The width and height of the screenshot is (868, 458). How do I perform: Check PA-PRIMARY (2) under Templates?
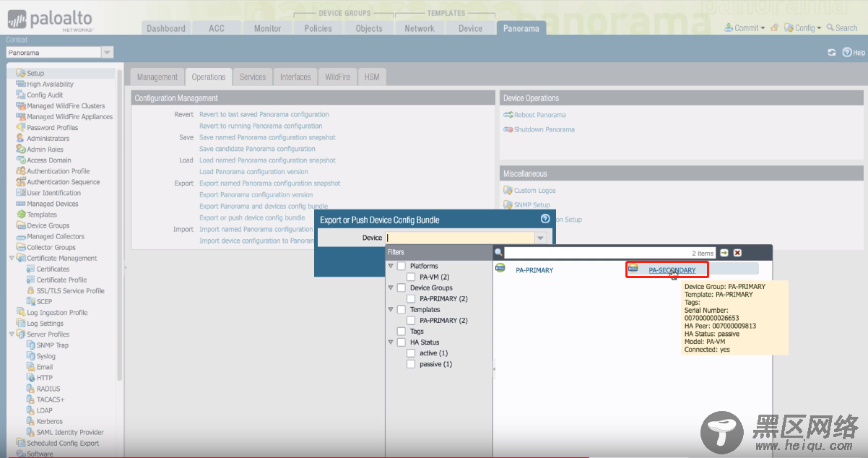pos(411,320)
